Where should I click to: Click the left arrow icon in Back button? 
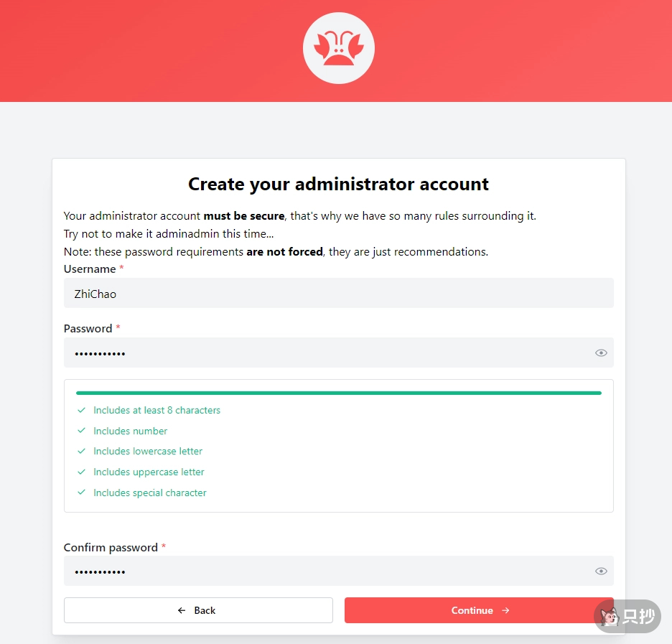(182, 610)
